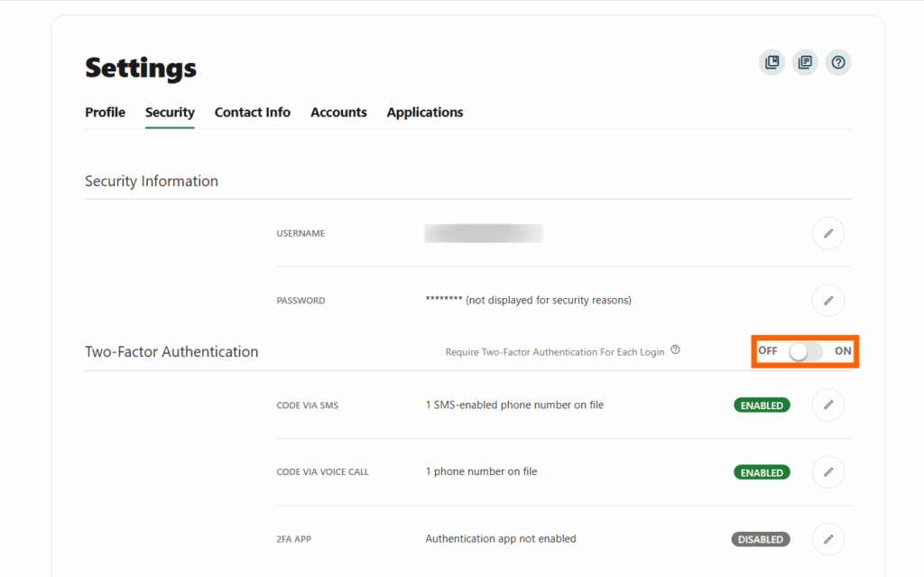Select the Security tab
924x577 pixels.
click(170, 112)
